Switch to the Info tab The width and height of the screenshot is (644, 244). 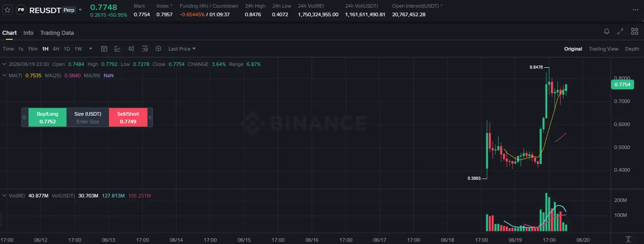pos(28,33)
